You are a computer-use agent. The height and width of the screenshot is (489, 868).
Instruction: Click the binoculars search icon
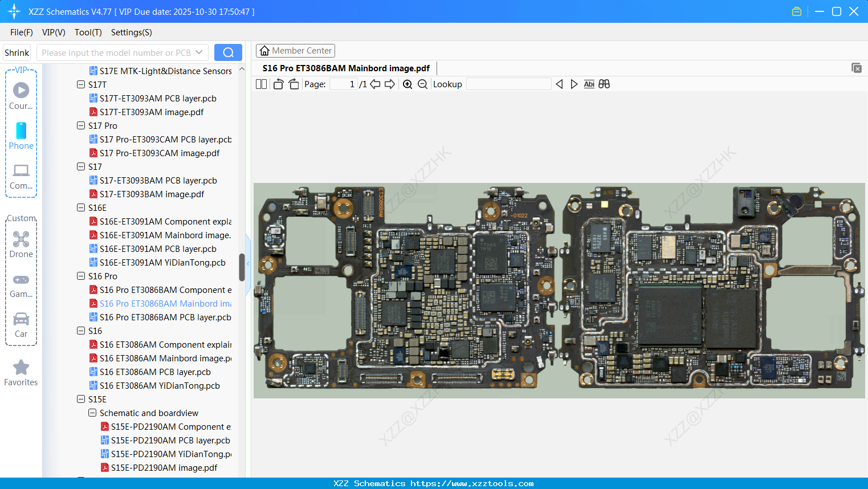(x=604, y=84)
